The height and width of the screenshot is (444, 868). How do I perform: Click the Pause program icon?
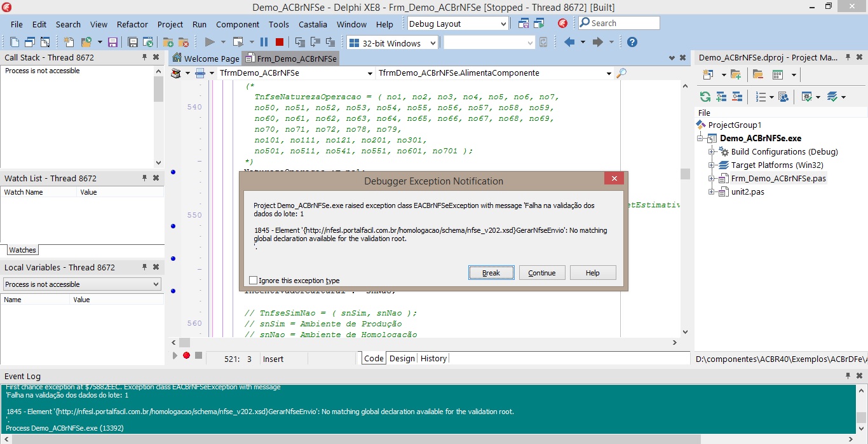(264, 43)
